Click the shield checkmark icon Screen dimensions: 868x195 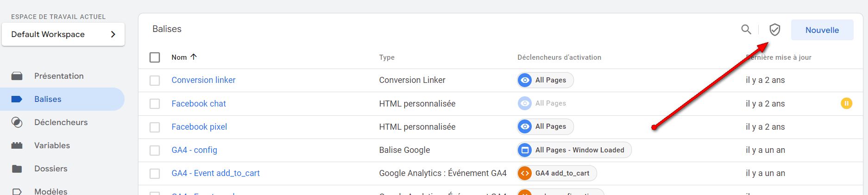(774, 30)
